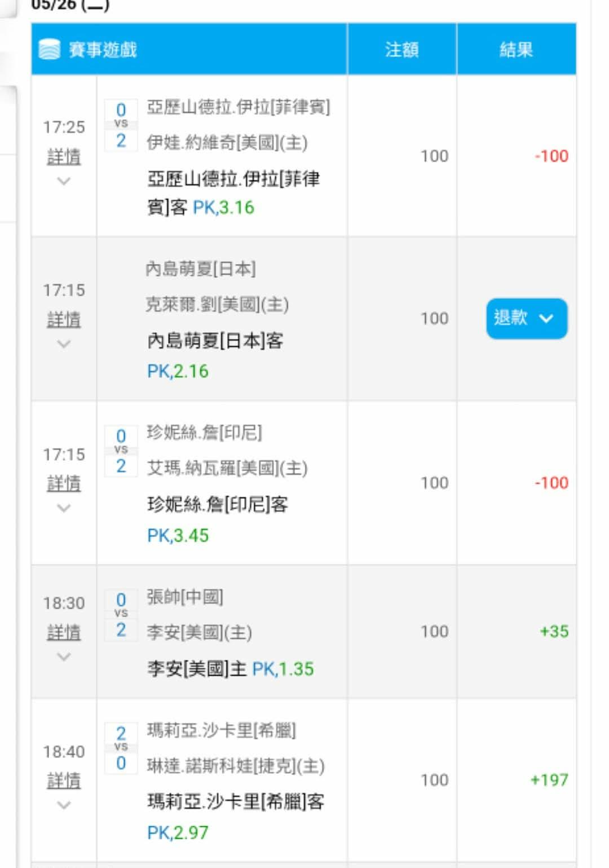Viewport: 609px width, 868px height.
Task: Expand chevron under the 珍妮絲.詹 match 詳情
Action: coord(64,508)
